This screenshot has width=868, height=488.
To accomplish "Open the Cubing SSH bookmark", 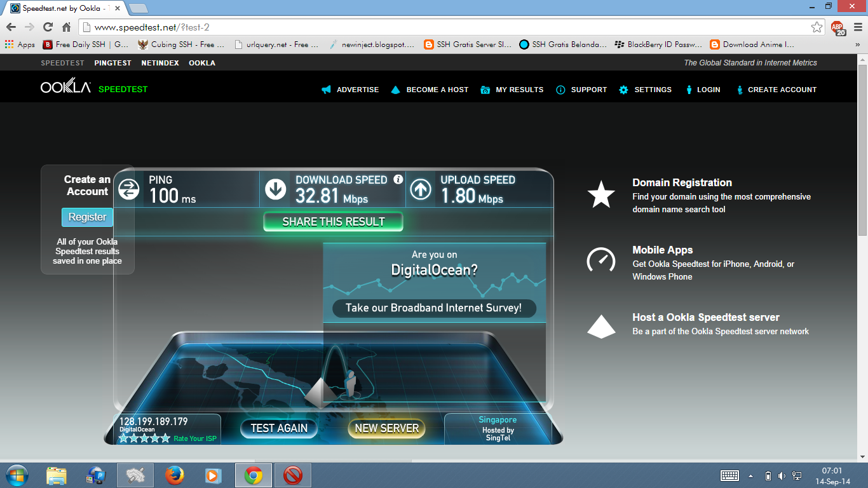I will 181,44.
